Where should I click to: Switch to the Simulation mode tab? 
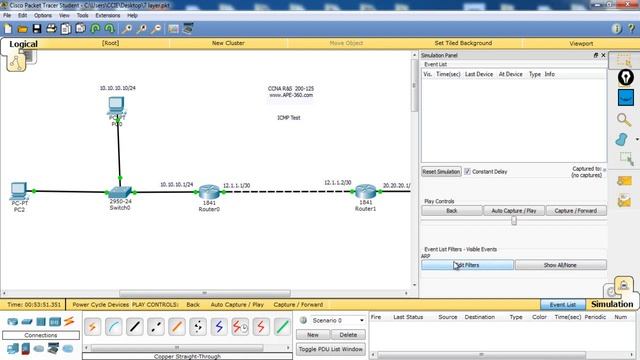click(x=612, y=304)
